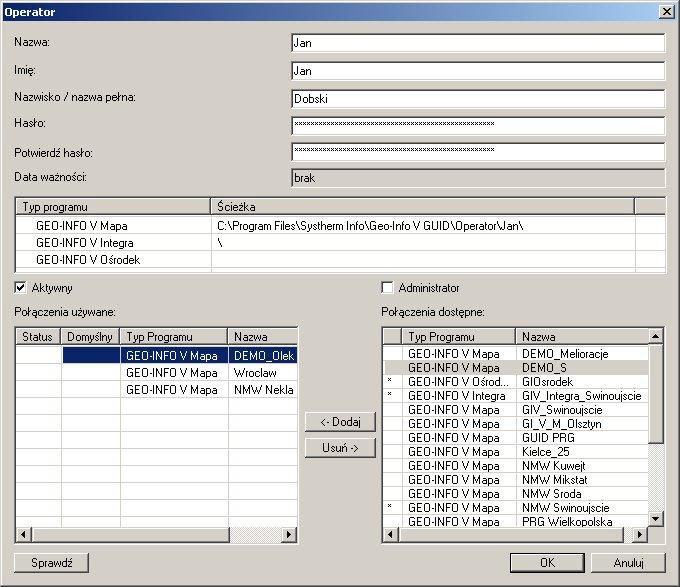The height and width of the screenshot is (587, 680).
Task: Select the NMW Mikstat connection
Action: [x=516, y=479]
